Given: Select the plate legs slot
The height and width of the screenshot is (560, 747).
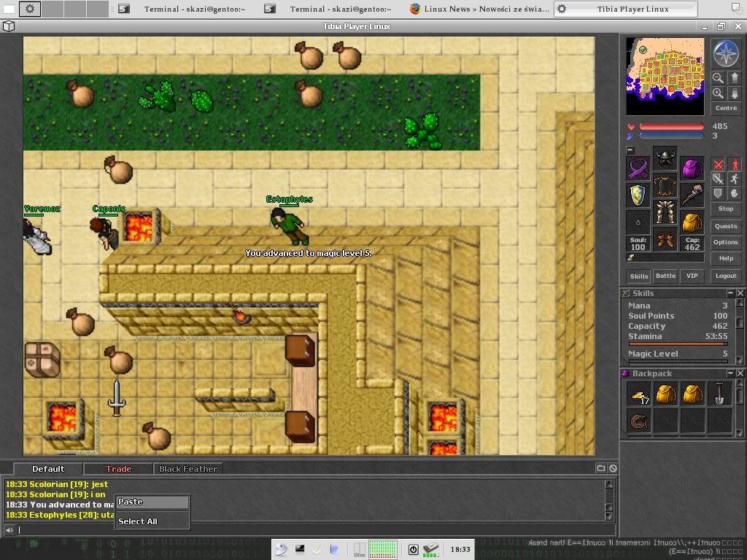Looking at the screenshot, I should pos(665,212).
